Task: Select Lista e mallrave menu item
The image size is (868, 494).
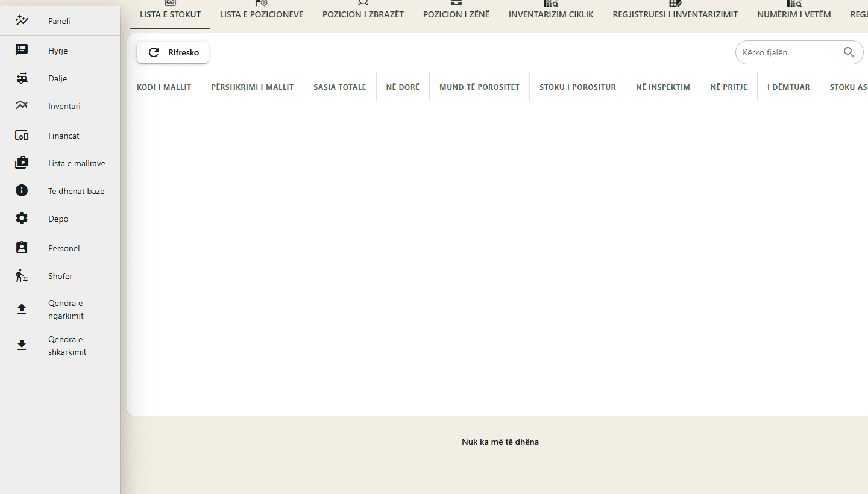Action: [60, 163]
